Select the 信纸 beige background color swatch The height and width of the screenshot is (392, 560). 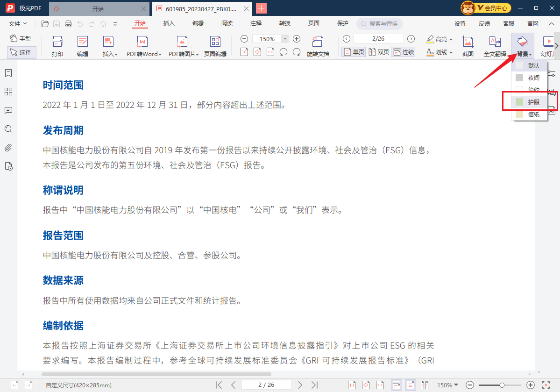tap(519, 114)
